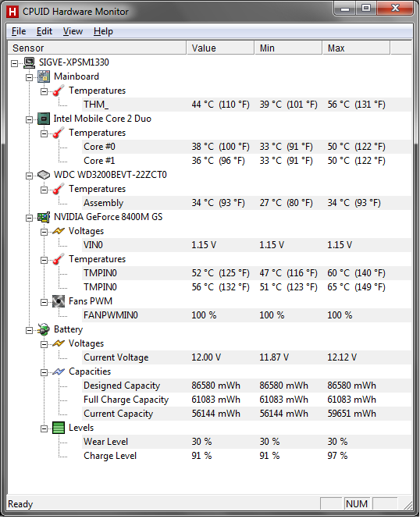Click the Battery icon in the tree
The image size is (420, 519).
pos(44,329)
